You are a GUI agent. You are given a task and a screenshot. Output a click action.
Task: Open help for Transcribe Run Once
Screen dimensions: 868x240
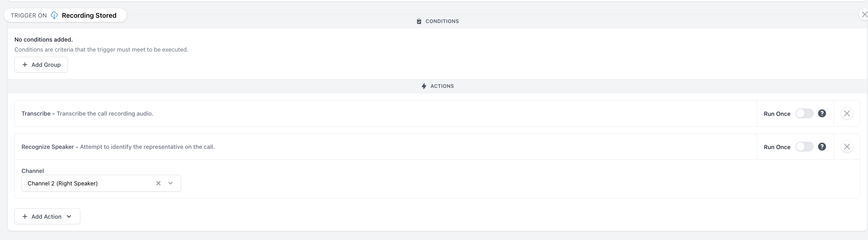[x=822, y=113]
